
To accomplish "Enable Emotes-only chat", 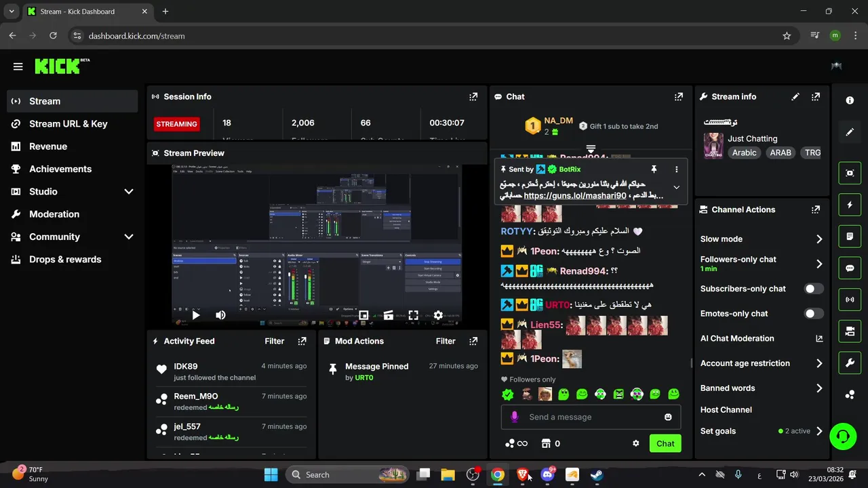I will [x=813, y=314].
